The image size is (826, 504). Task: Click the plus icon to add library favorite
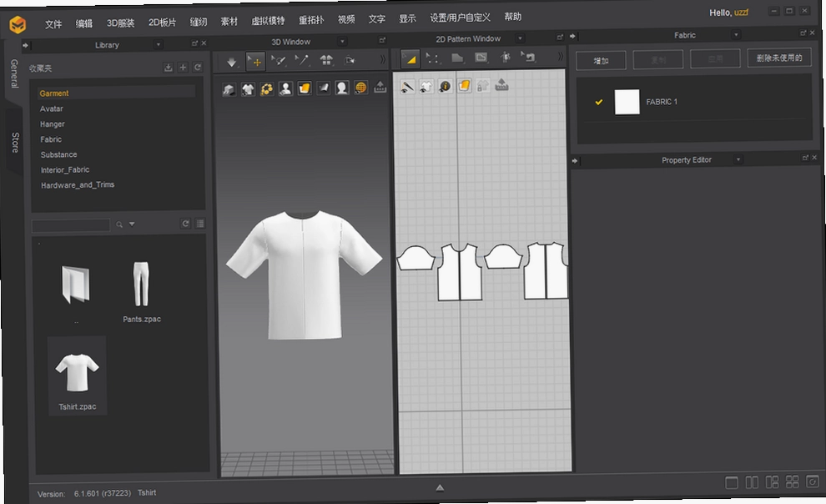(x=183, y=68)
